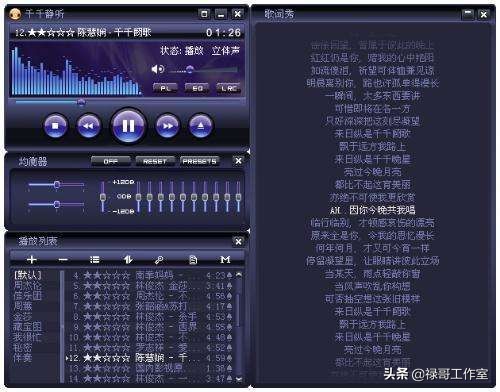Toggle the EQ equalizer window button
Screen dimensions: 500x392
pyautogui.click(x=197, y=88)
